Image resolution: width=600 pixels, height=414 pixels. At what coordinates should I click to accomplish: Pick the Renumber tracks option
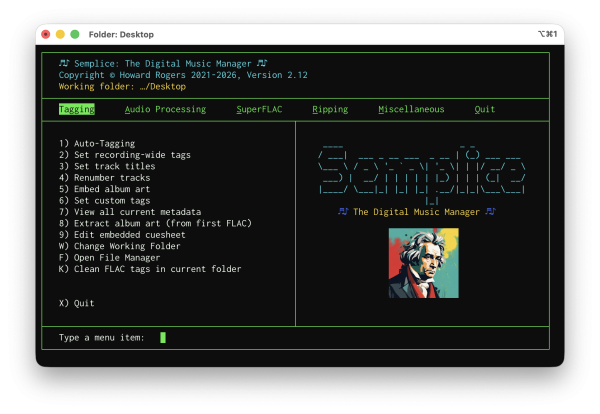[105, 177]
